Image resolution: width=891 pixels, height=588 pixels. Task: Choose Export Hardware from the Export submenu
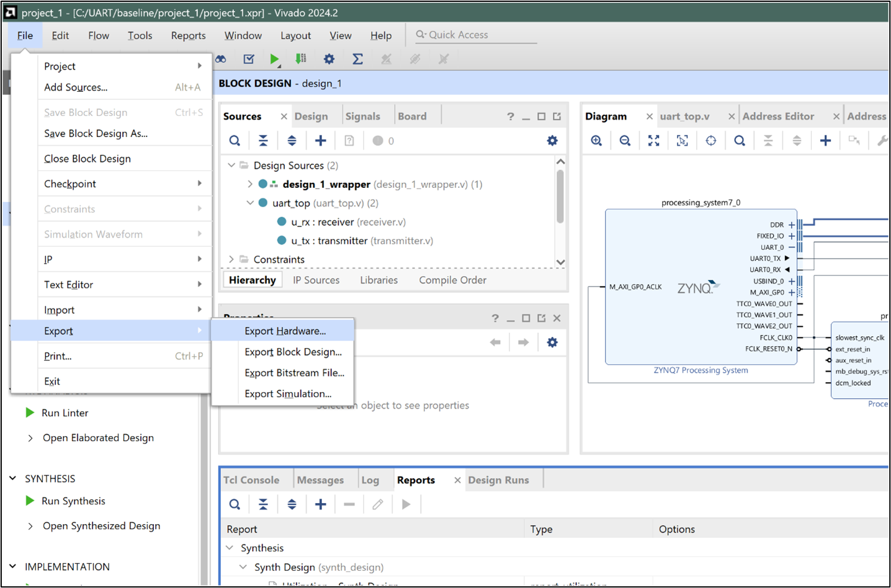coord(284,331)
